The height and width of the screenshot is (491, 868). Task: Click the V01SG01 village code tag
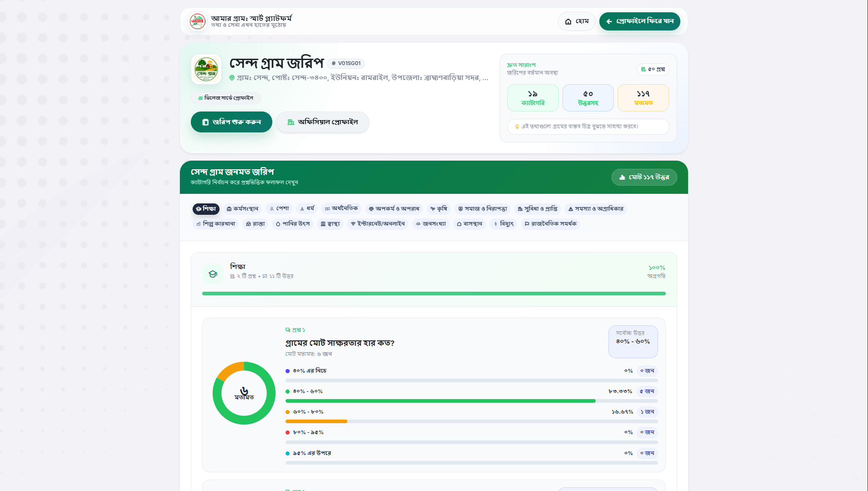pos(346,63)
